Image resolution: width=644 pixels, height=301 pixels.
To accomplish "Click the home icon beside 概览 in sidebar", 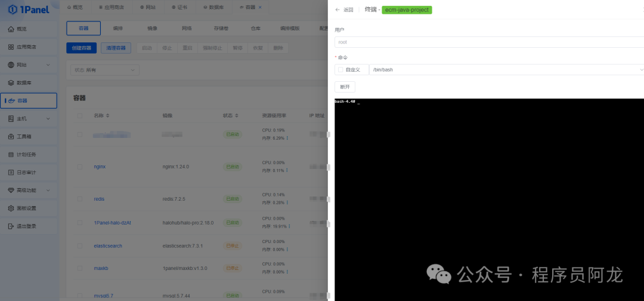I will [x=11, y=29].
